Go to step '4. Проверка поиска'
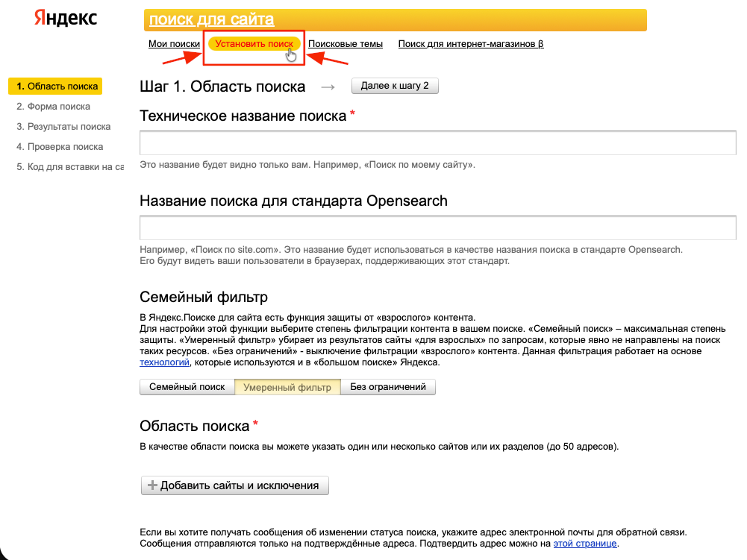The height and width of the screenshot is (560, 747). tap(60, 147)
